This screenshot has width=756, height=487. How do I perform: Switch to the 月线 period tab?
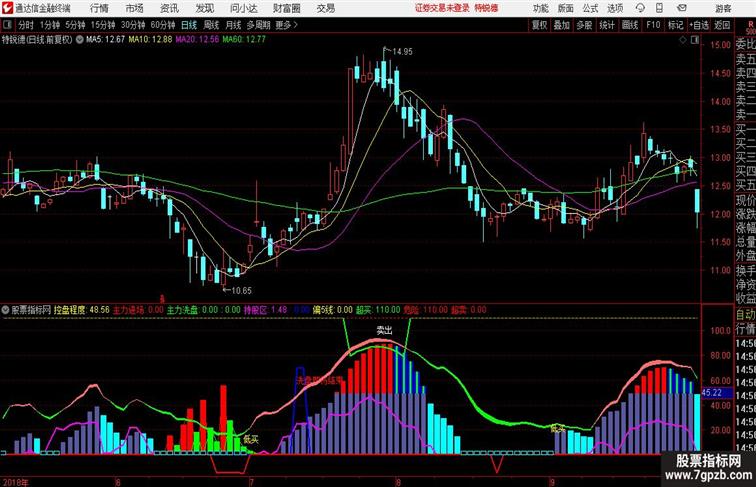pos(233,25)
